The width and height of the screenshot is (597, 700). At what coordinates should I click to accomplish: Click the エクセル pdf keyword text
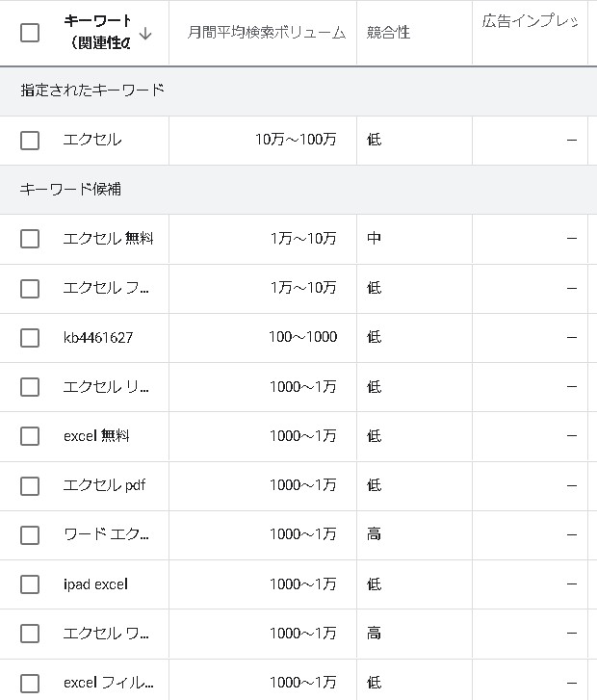coord(104,485)
